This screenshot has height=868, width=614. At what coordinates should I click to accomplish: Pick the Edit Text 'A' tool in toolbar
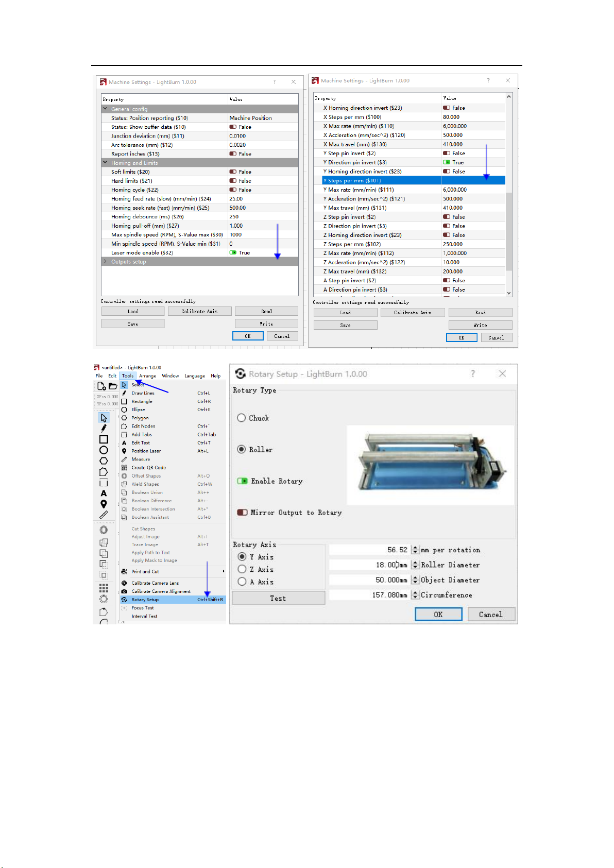(x=104, y=493)
